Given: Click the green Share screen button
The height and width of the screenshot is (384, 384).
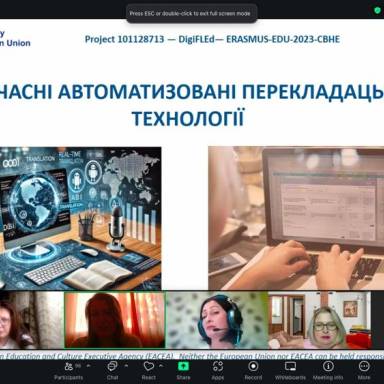Looking at the screenshot, I should pos(183,371).
